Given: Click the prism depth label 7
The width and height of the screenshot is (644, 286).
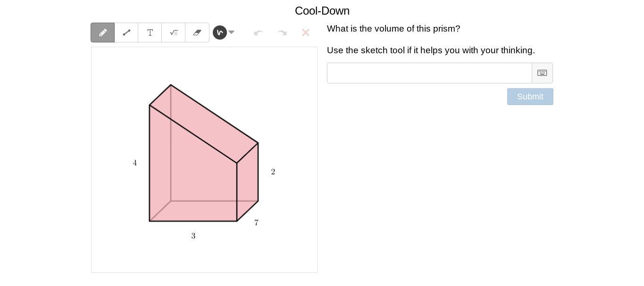Looking at the screenshot, I should [257, 223].
